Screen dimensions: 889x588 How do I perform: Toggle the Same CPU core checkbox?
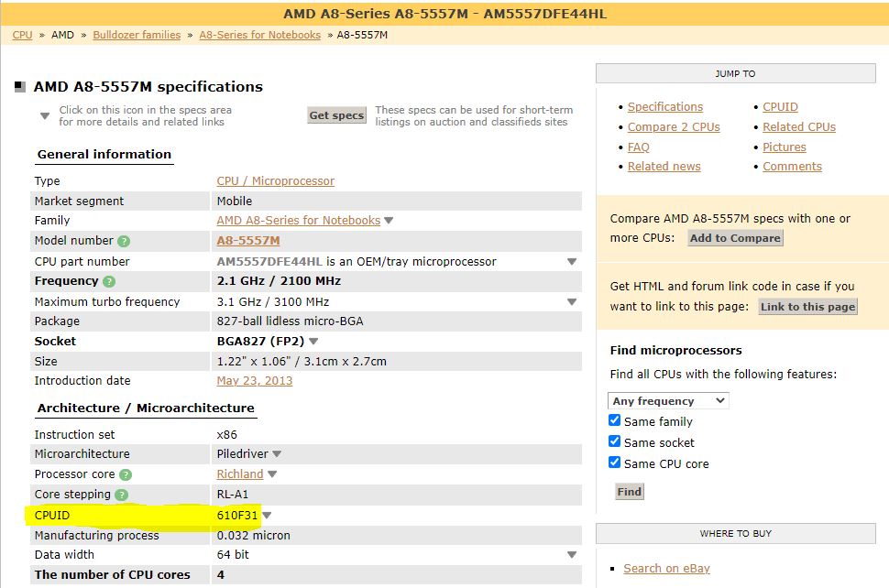pyautogui.click(x=614, y=463)
